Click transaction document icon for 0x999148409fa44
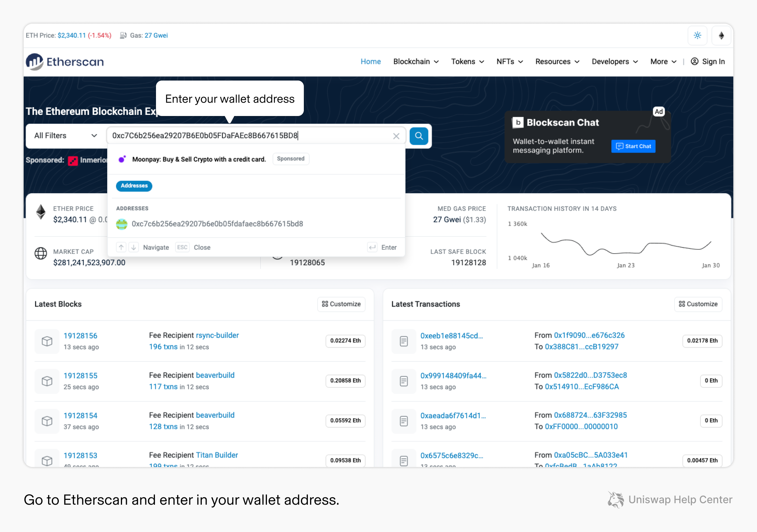The width and height of the screenshot is (757, 532). tap(404, 381)
